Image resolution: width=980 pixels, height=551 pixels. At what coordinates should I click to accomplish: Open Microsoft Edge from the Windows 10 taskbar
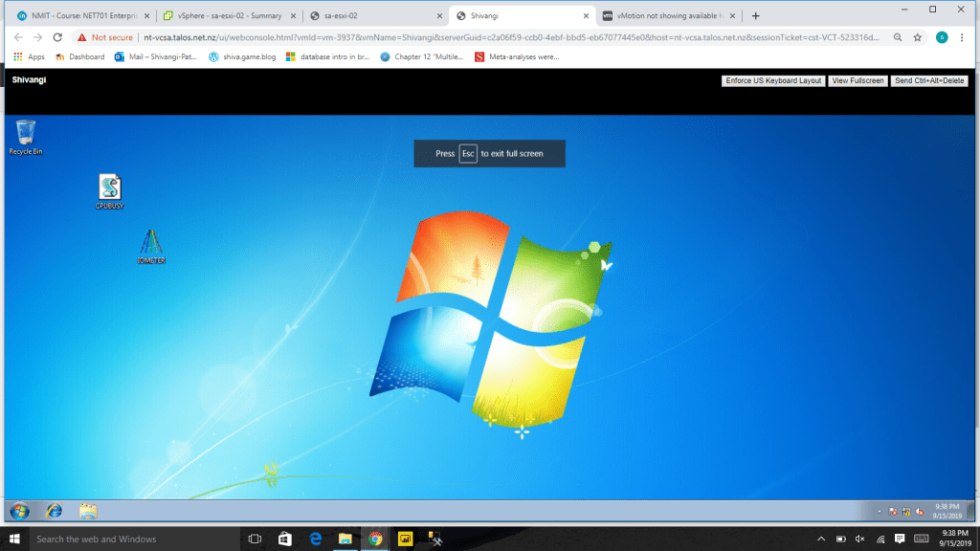(314, 539)
